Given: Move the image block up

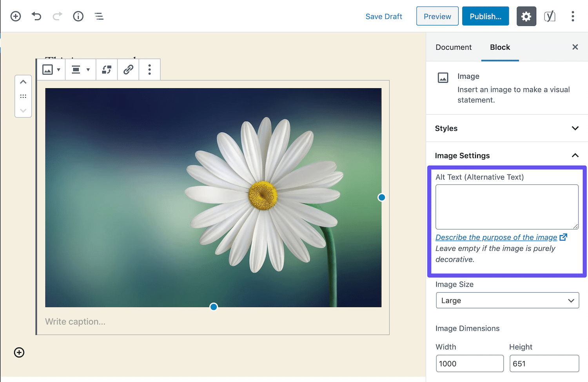Looking at the screenshot, I should pyautogui.click(x=23, y=82).
